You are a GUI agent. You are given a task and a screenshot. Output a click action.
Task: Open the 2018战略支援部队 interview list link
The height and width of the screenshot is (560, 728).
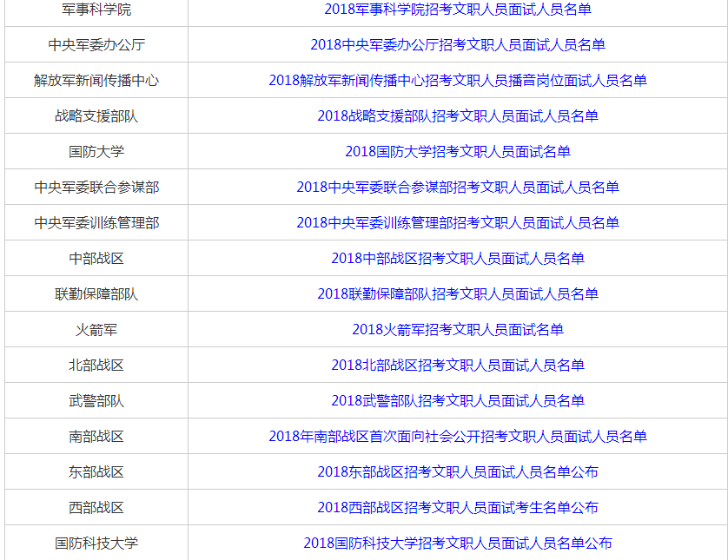(x=458, y=115)
